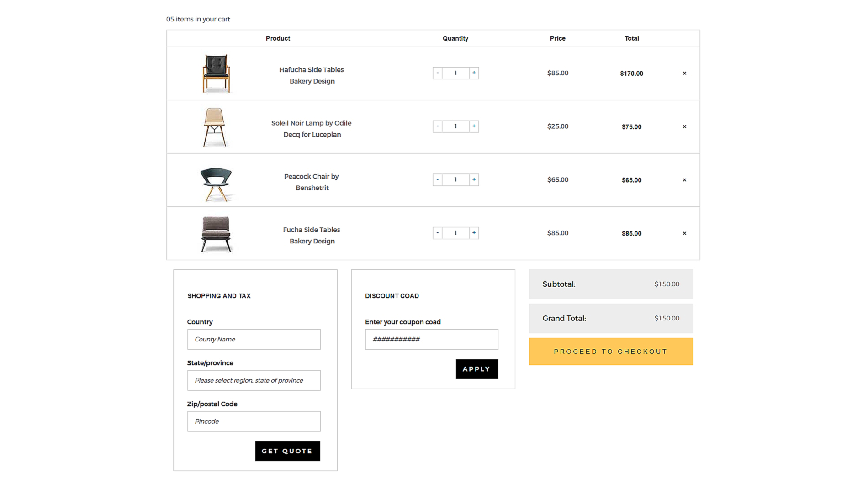Open Hafucha Side Tables Bakery Design link
This screenshot has height=478, width=868.
point(312,75)
